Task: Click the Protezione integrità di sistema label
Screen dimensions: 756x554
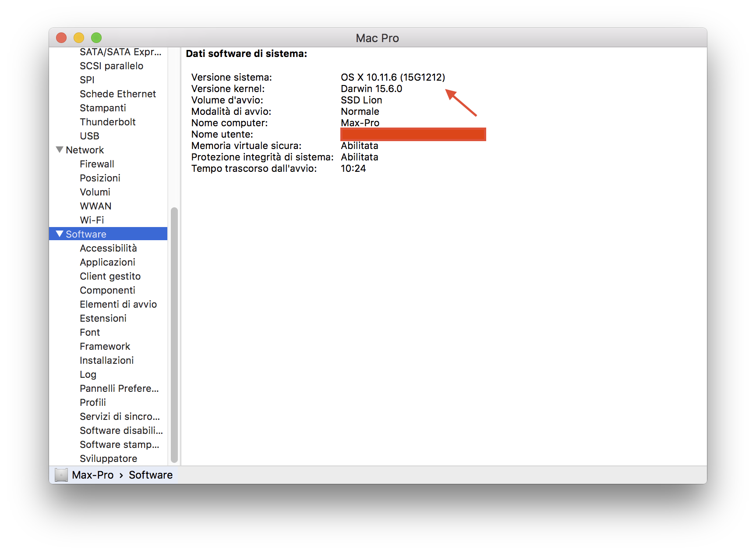Action: (x=262, y=157)
